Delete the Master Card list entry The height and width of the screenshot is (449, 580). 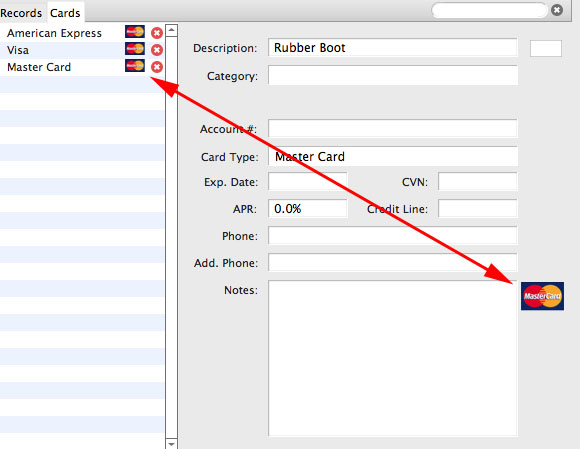(157, 67)
